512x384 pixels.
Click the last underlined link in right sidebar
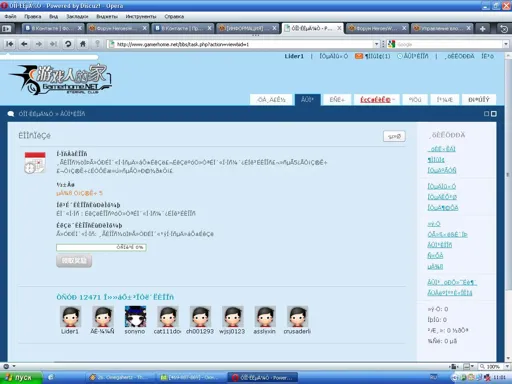[450, 293]
